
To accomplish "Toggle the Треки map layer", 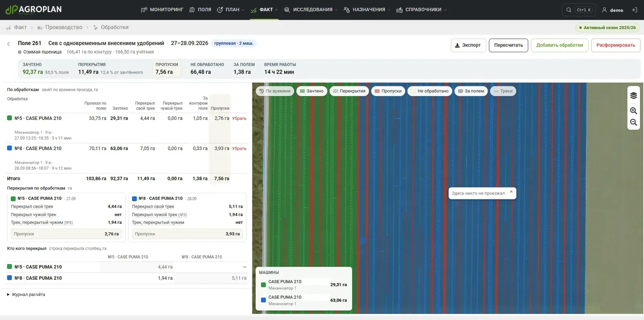I will [x=503, y=91].
